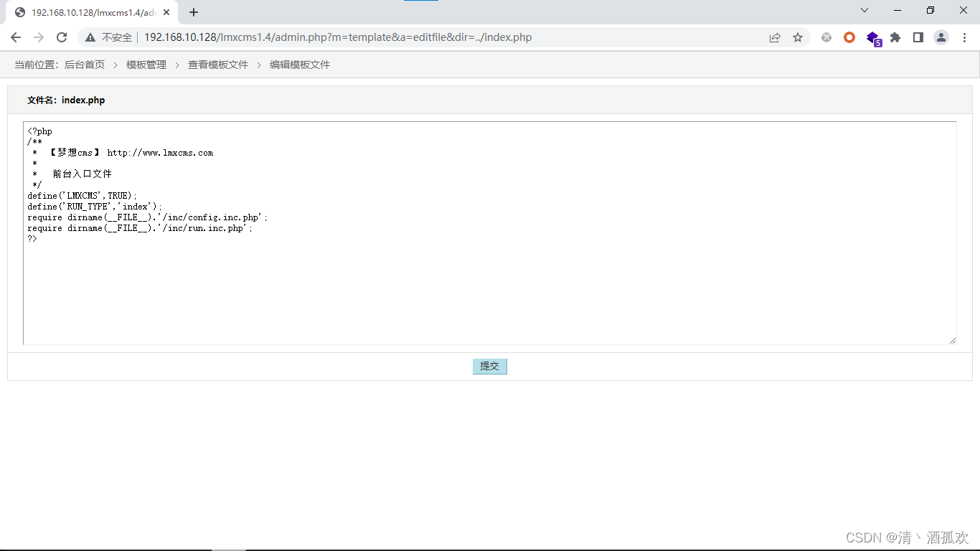Image resolution: width=980 pixels, height=551 pixels.
Task: Open a new browser tab
Action: (x=194, y=12)
